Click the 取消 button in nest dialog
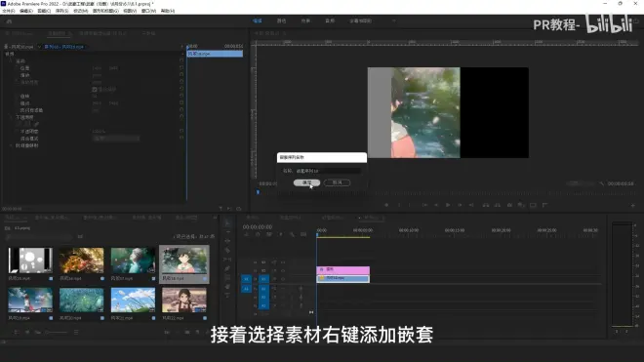Screen dimensions: 644x362 [338, 182]
